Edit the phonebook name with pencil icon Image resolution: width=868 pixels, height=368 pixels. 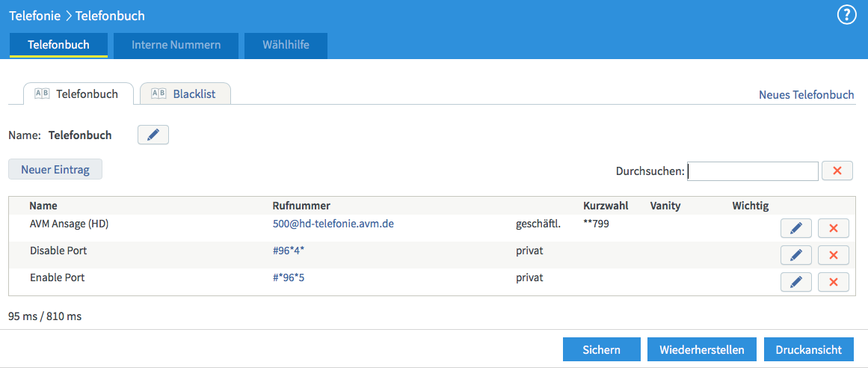pos(153,135)
